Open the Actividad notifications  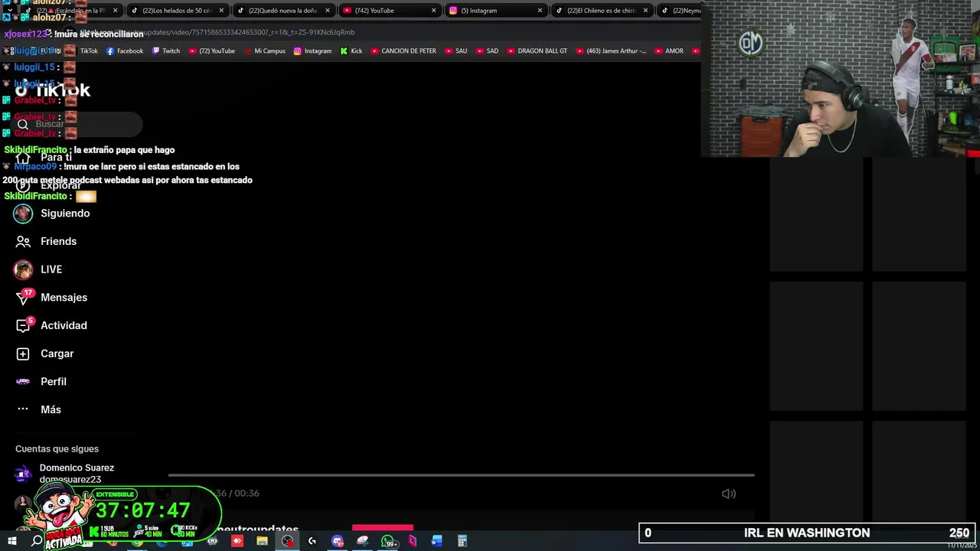tap(51, 325)
